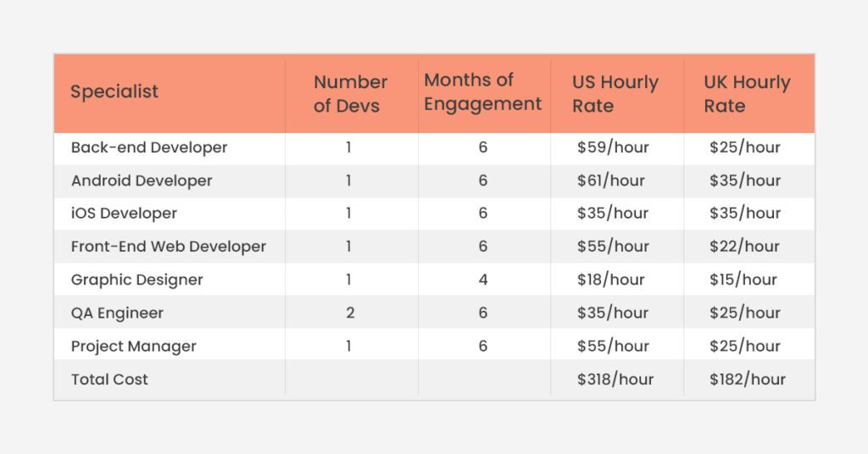This screenshot has width=868, height=454.
Task: Select the $18/hour Graphic Designer US rate
Action: point(610,280)
